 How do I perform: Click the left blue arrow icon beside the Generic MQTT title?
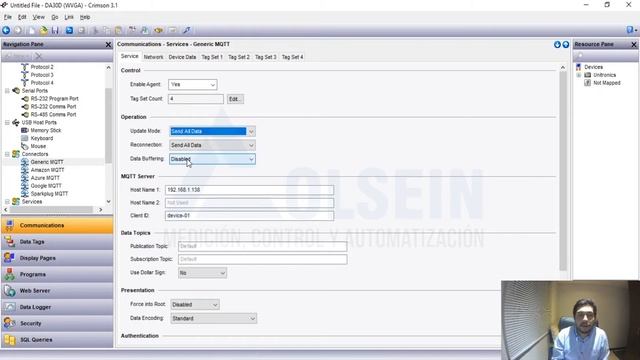click(x=557, y=44)
